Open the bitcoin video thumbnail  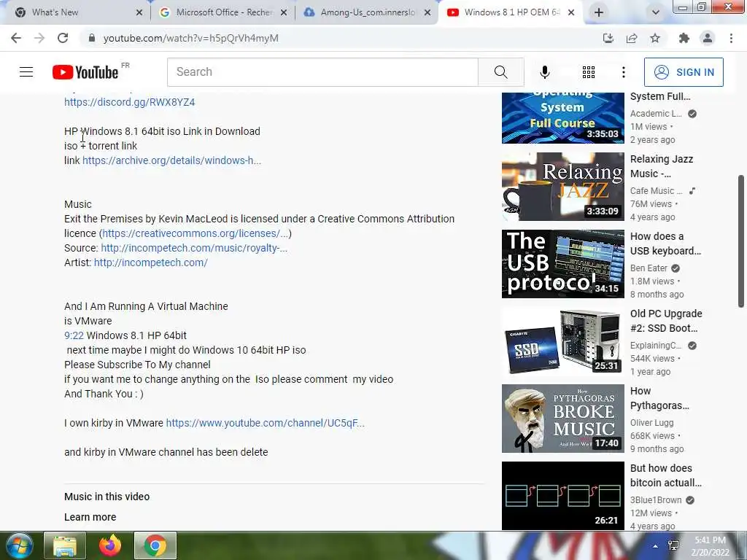pos(563,496)
